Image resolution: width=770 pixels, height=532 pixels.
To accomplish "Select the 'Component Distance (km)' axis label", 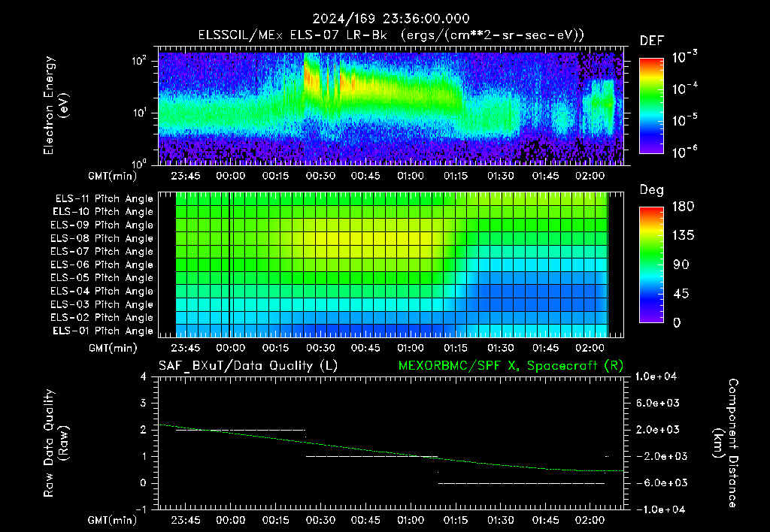I will (x=726, y=443).
